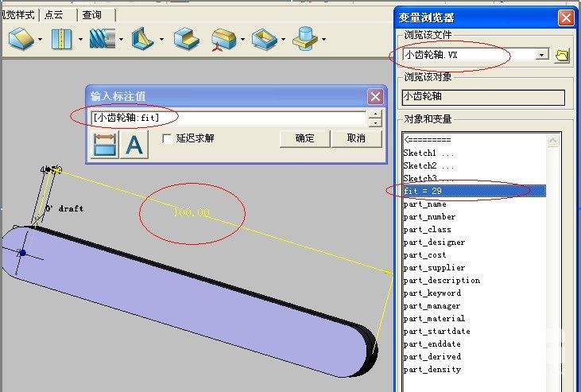Open the browse file folder icon

563,55
